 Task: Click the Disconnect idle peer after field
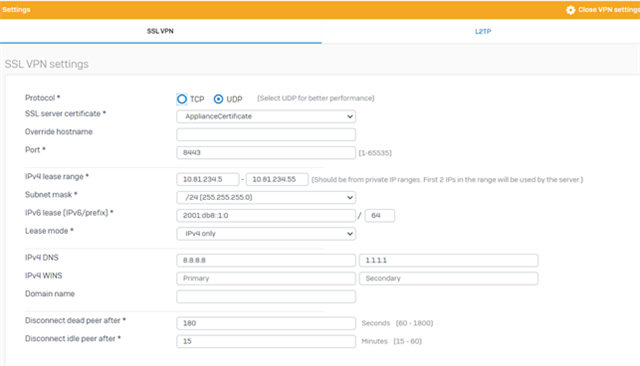click(x=266, y=341)
